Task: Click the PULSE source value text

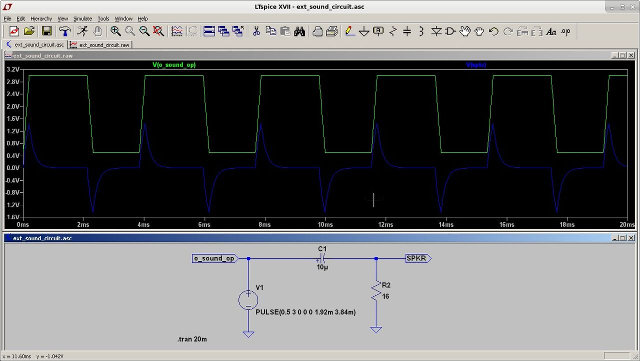Action: [305, 312]
